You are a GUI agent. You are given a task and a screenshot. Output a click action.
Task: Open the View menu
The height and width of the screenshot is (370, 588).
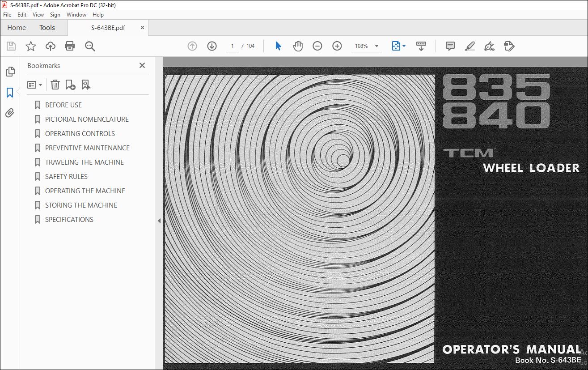pyautogui.click(x=38, y=15)
